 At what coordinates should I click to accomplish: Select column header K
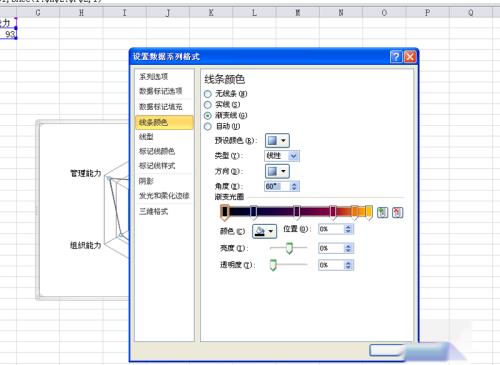[211, 13]
